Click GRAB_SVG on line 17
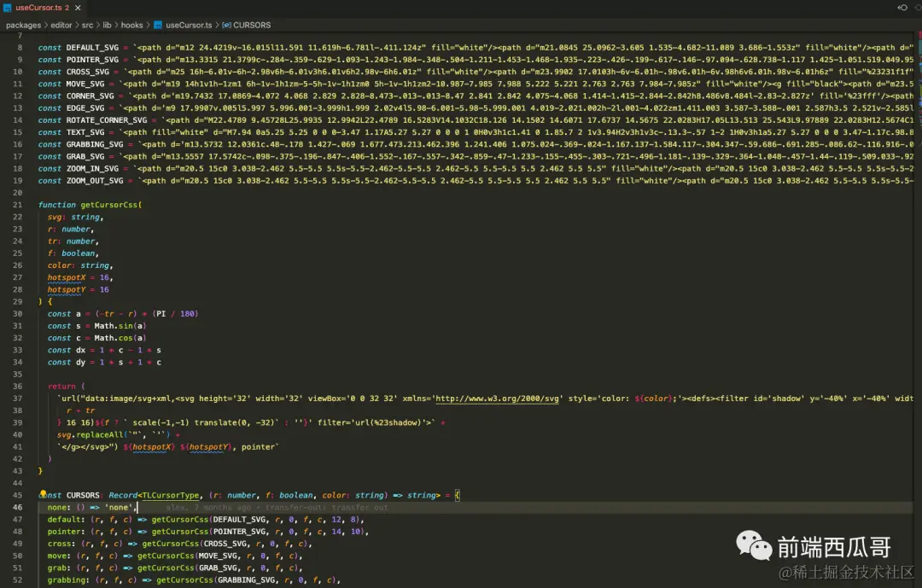 tap(85, 156)
